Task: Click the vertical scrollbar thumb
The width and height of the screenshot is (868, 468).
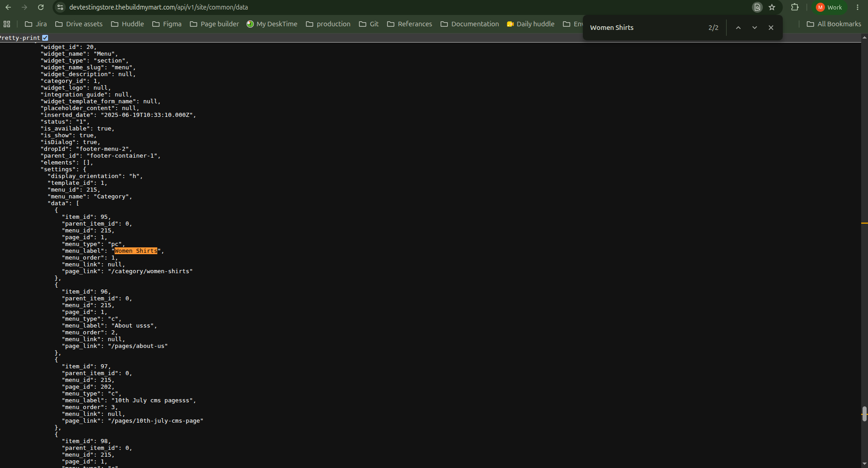Action: pos(864,414)
